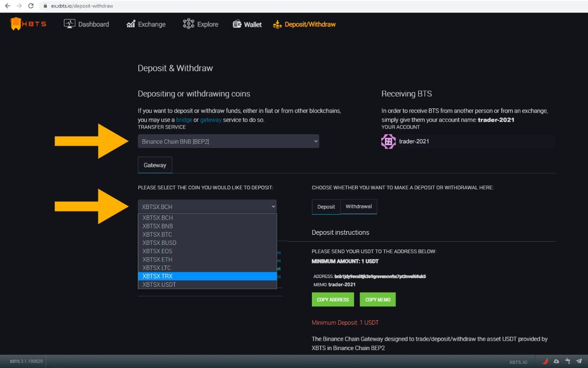The width and height of the screenshot is (588, 368).
Task: Click the COPY MEMO button
Action: 378,300
